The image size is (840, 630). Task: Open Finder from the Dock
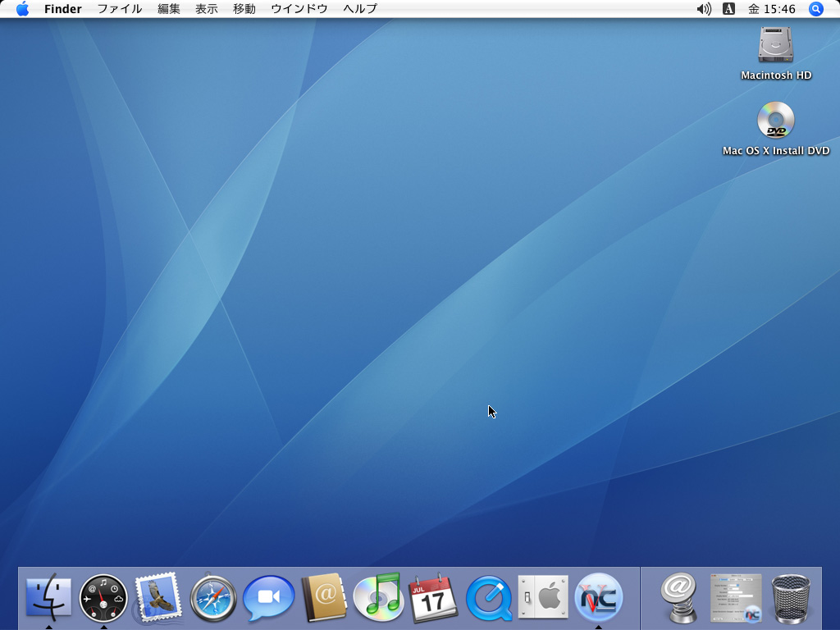pos(48,597)
